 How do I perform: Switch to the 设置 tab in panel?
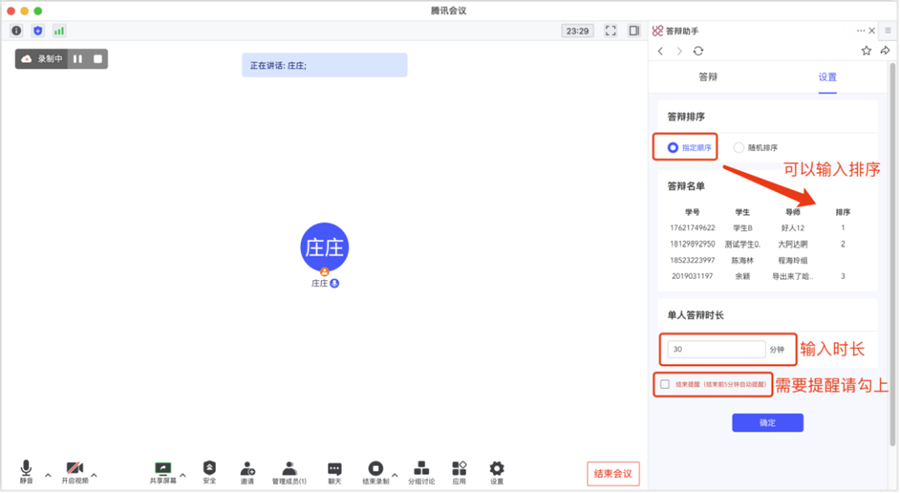[x=827, y=77]
